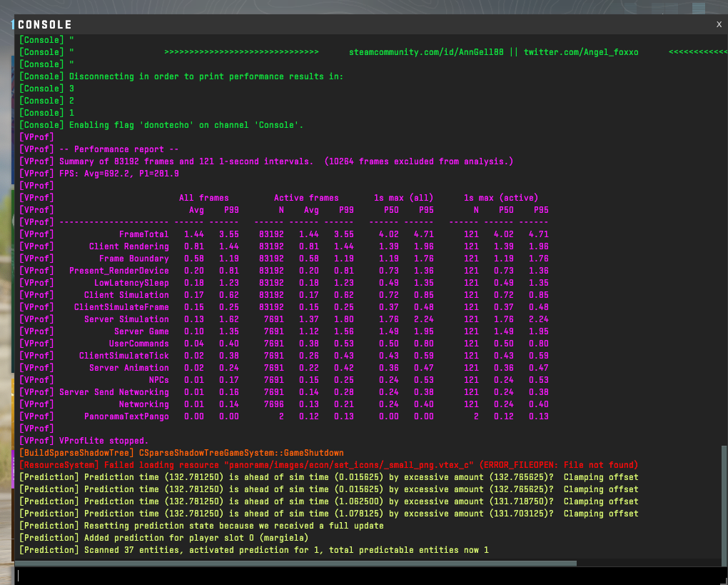Screen dimensions: 728x585
Task: Click FrameTotal's All frames Avg value 1.44
Action: (194, 234)
